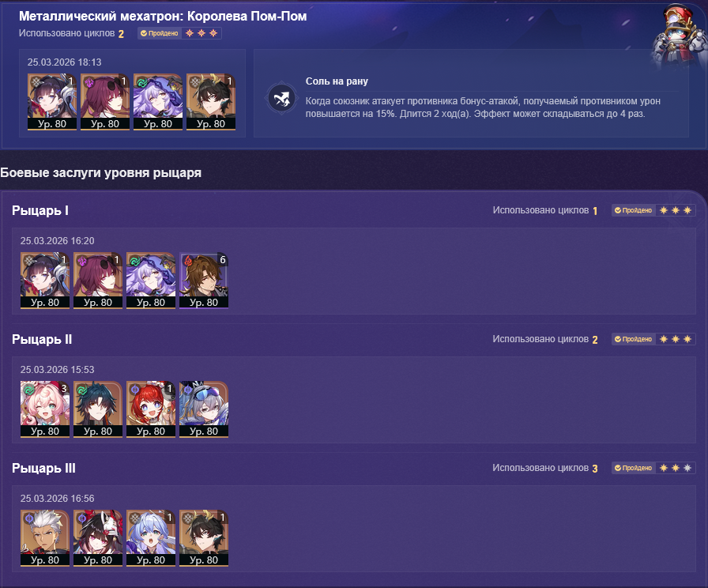Image resolution: width=708 pixels, height=588 pixels.
Task: Click the goggles silver-haired character in Рыцарь II
Action: 204,409
